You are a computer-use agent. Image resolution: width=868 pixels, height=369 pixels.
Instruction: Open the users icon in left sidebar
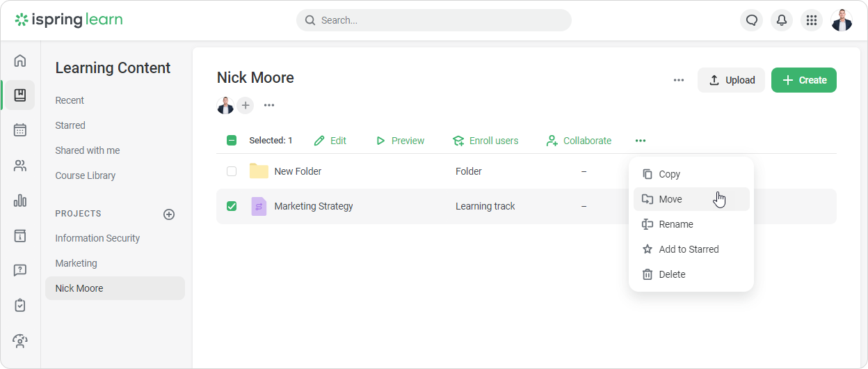coord(20,166)
